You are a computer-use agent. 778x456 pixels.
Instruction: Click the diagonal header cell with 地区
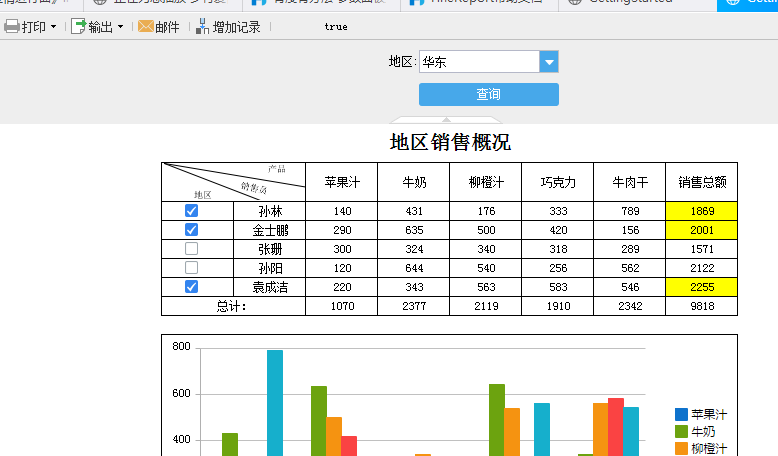233,182
